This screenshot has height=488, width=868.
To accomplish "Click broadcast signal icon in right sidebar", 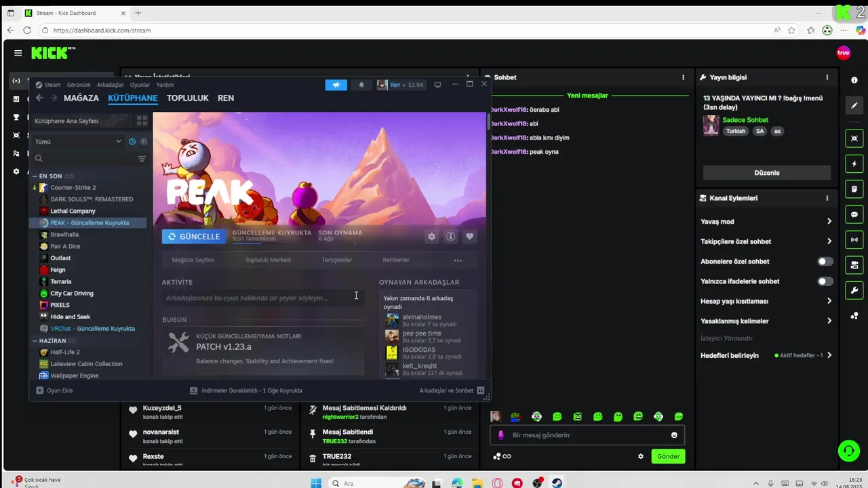I will (854, 239).
